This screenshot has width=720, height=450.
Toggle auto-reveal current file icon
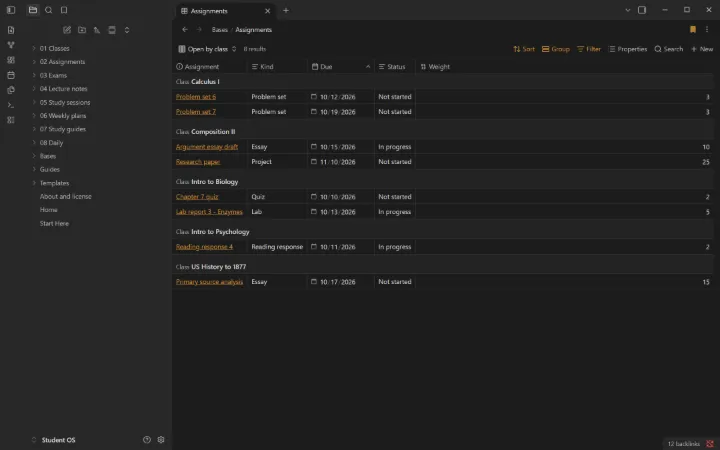(x=112, y=30)
